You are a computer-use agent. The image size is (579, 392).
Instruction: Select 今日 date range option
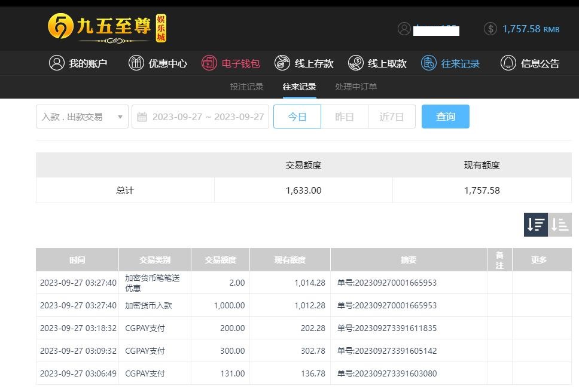pyautogui.click(x=297, y=117)
